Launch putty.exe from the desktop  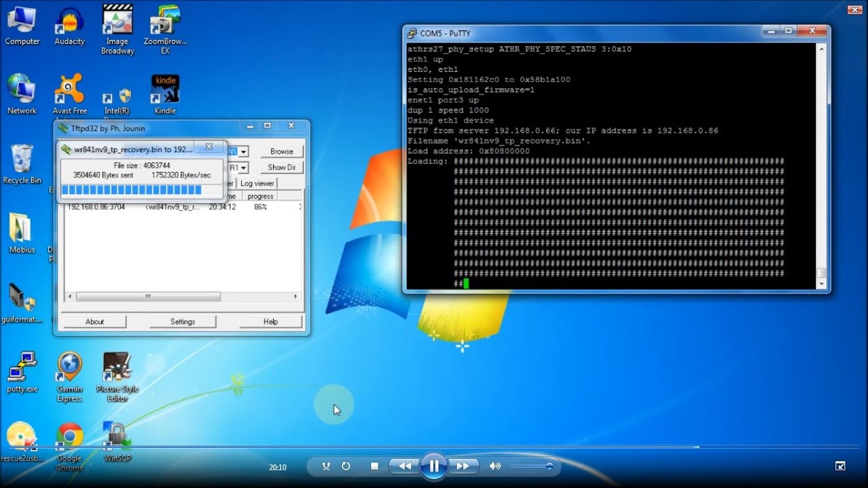[22, 372]
